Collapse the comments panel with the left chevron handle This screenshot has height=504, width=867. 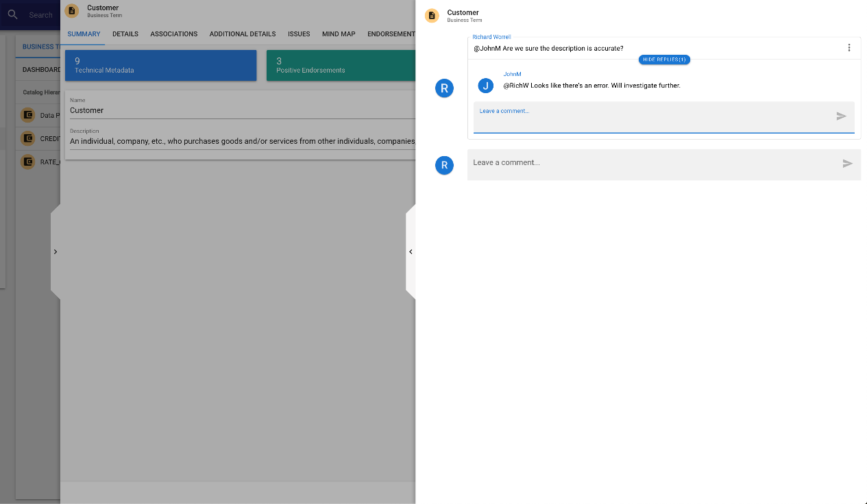click(411, 252)
